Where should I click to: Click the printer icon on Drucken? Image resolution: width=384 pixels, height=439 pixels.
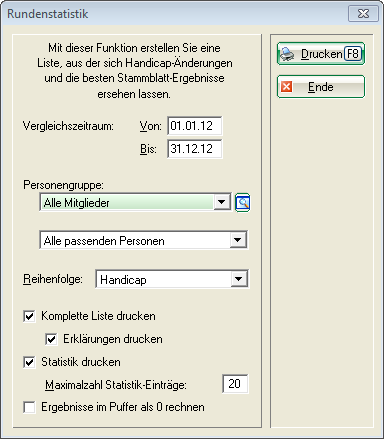tap(287, 54)
